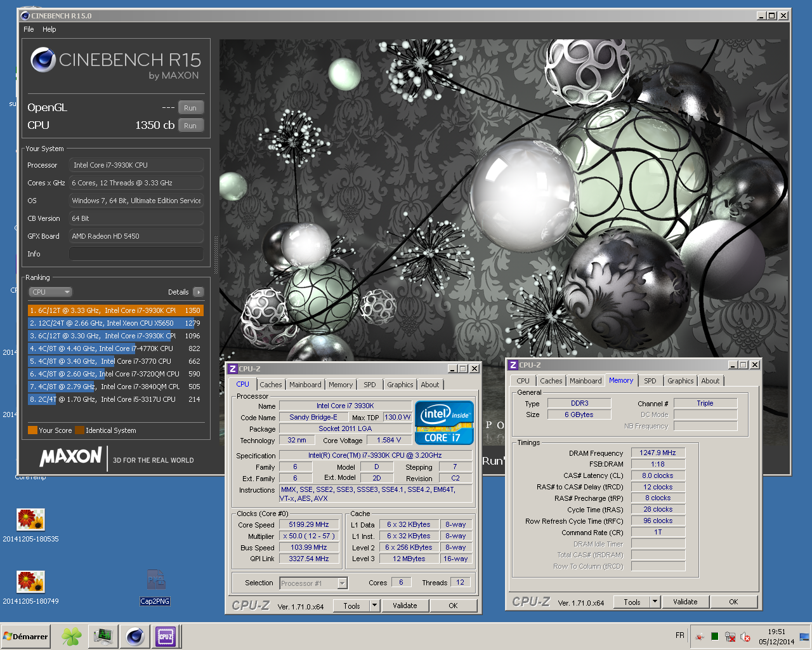
Task: Switch to SPD tab in right CPU-Z
Action: tap(650, 381)
